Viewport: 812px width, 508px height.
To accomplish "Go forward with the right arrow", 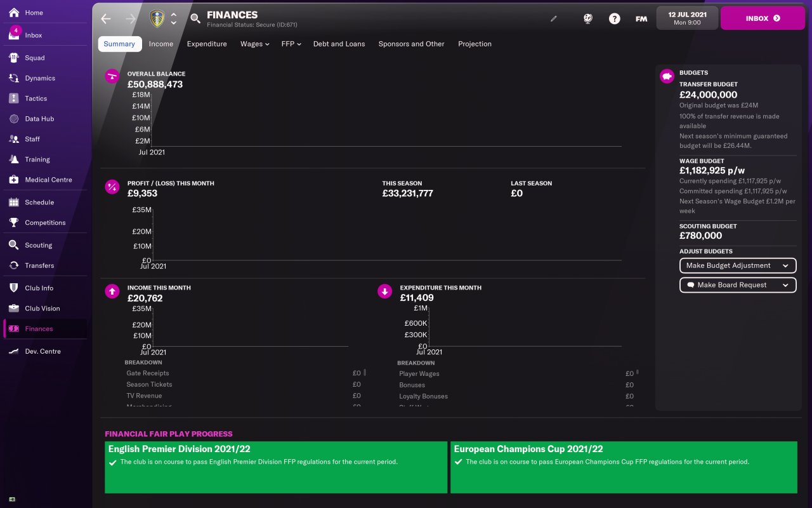I will coord(131,18).
